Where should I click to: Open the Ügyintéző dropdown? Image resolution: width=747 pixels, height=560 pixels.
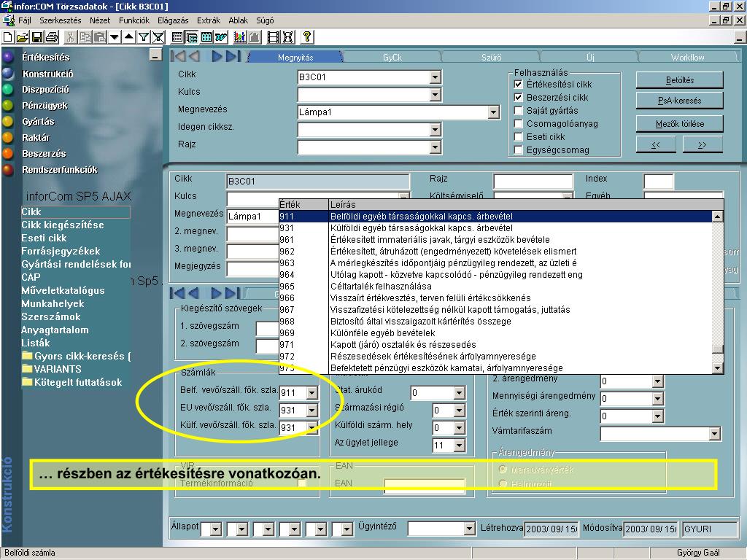(470, 529)
